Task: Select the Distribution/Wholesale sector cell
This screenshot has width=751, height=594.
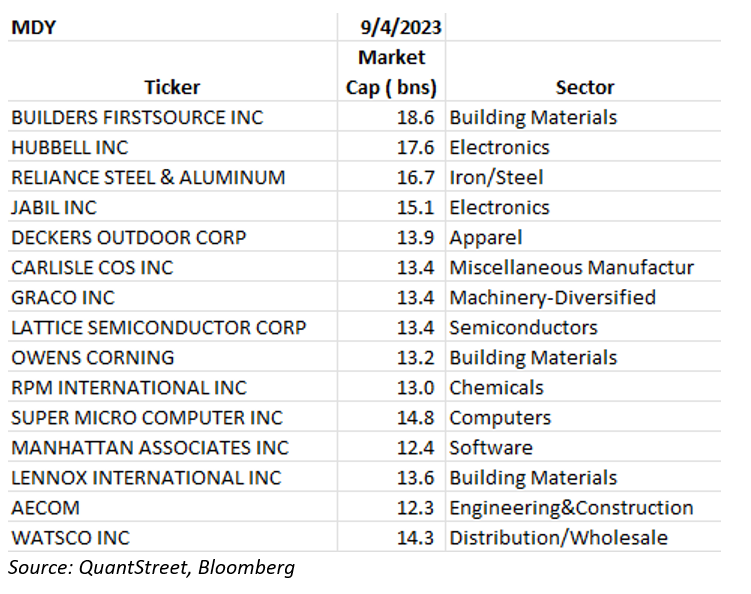Action: click(558, 537)
